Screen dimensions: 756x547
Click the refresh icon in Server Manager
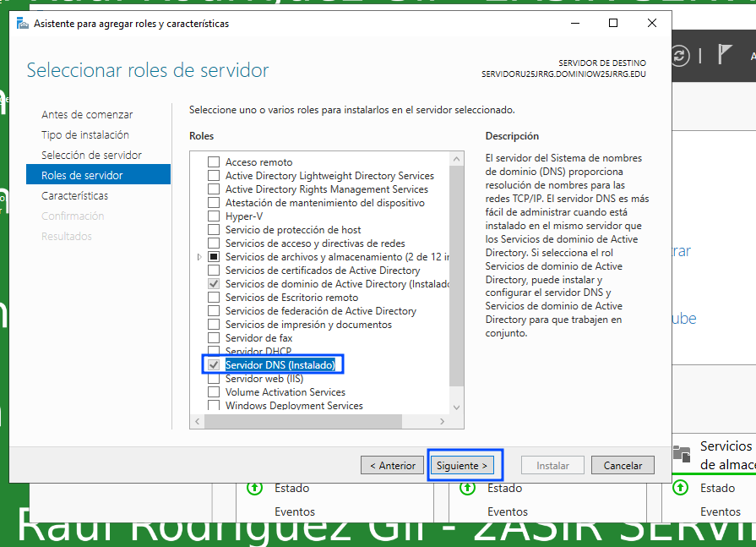click(680, 56)
